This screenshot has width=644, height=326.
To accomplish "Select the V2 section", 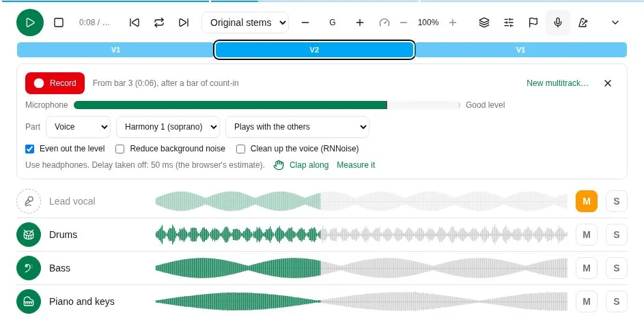I will pos(314,50).
